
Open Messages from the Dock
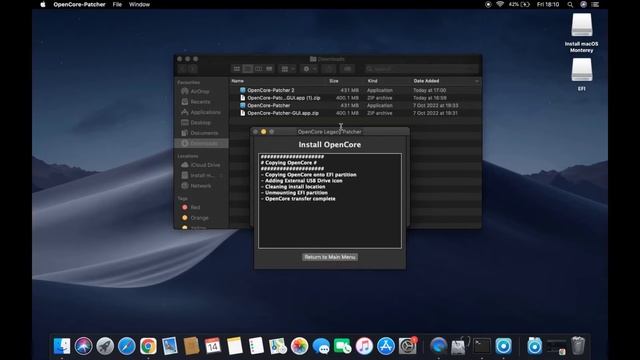(321, 346)
